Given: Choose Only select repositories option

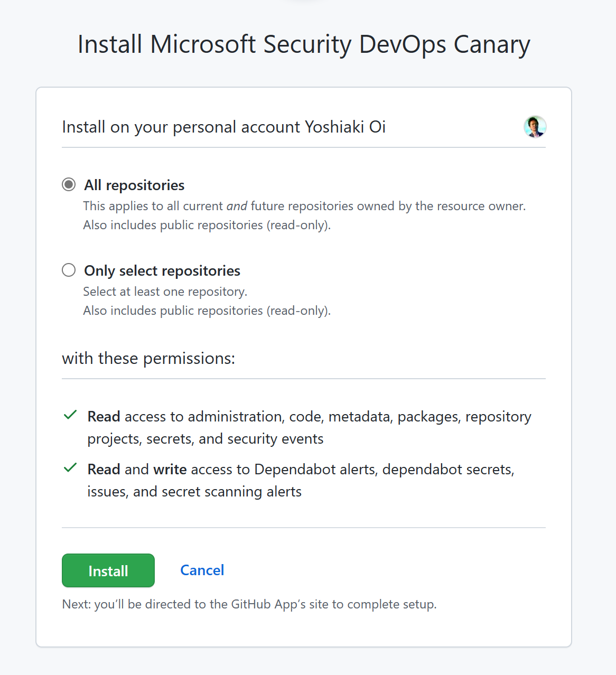Looking at the screenshot, I should [x=69, y=270].
